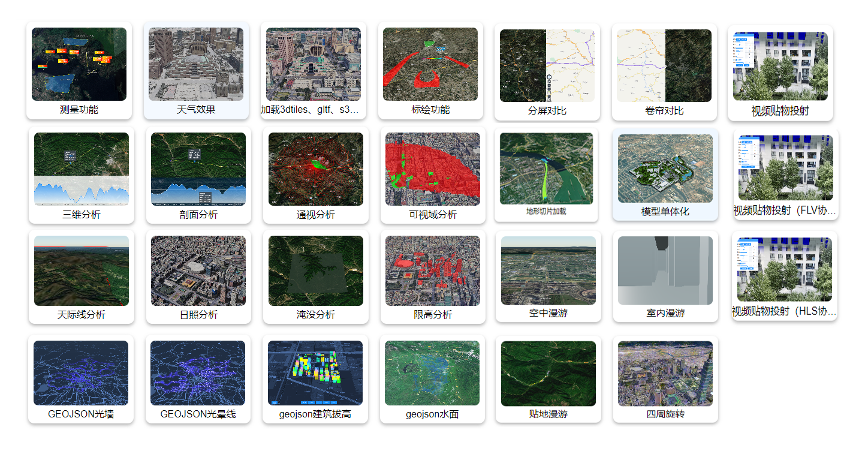Viewport: 868px width, 451px height.
Task: Click the 剖面分析 label
Action: click(198, 215)
